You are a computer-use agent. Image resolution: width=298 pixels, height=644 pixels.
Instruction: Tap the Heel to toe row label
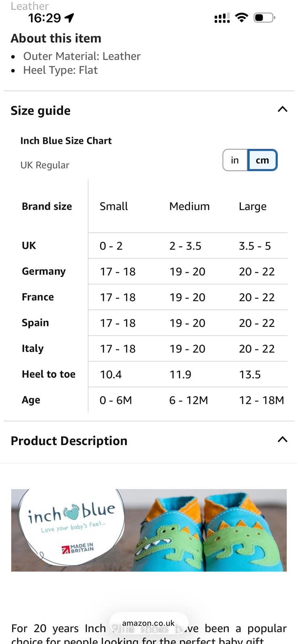[x=48, y=374]
